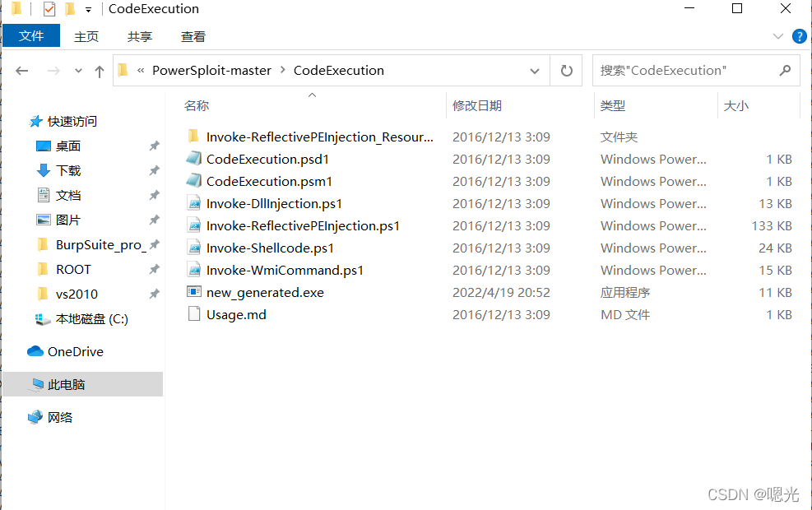Expand the recent locations dropdown

79,72
